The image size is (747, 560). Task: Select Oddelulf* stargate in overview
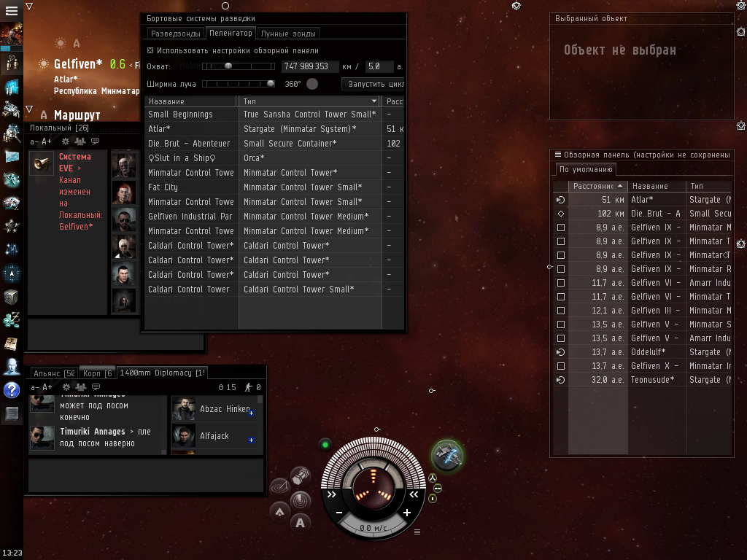point(642,352)
